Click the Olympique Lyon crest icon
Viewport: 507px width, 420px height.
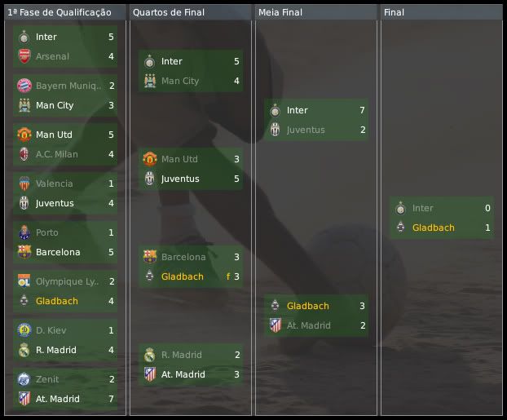[24, 281]
